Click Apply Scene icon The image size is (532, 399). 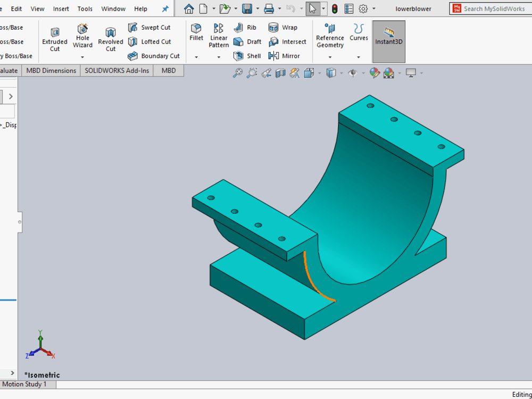389,73
